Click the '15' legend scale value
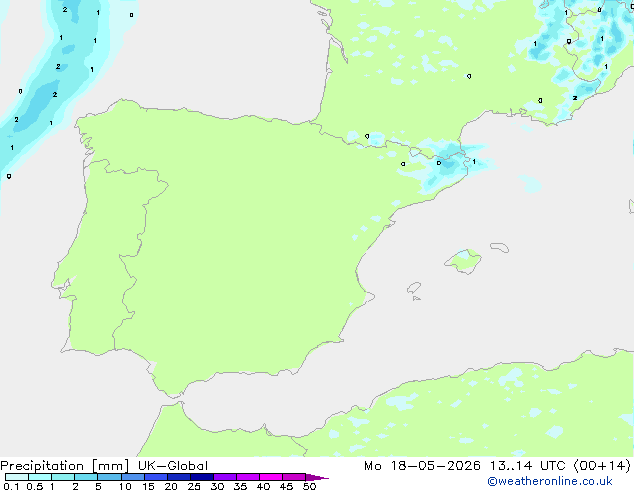The height and width of the screenshot is (490, 634). [148, 486]
